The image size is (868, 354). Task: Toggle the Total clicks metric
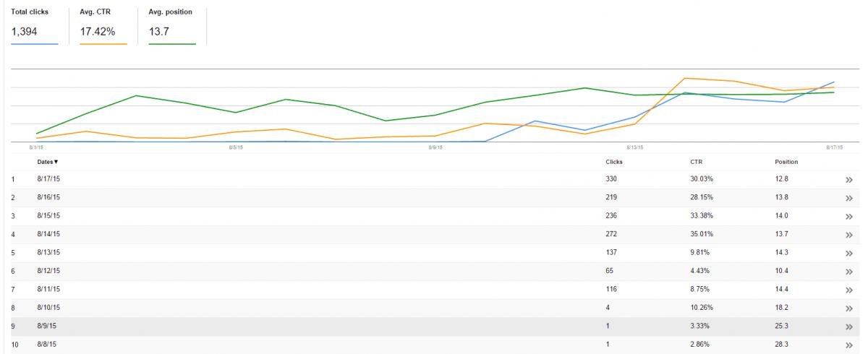(x=33, y=26)
